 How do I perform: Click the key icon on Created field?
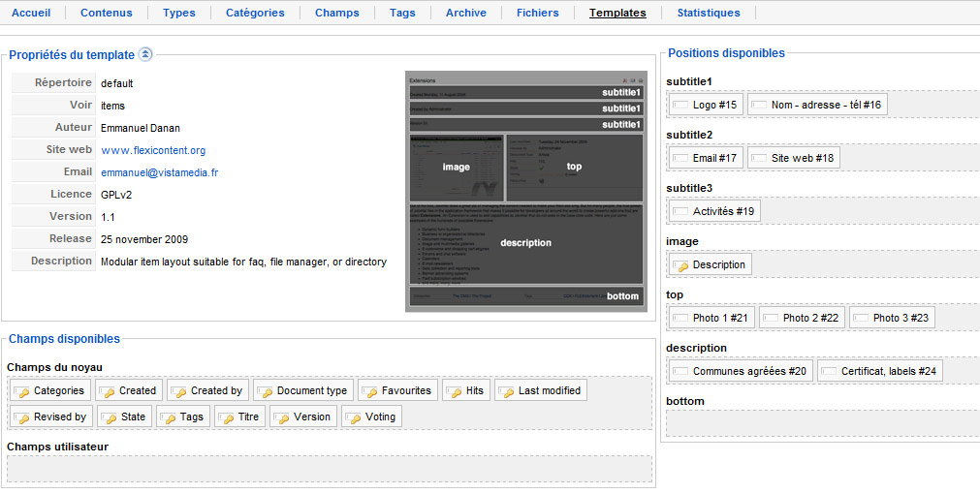tap(109, 391)
